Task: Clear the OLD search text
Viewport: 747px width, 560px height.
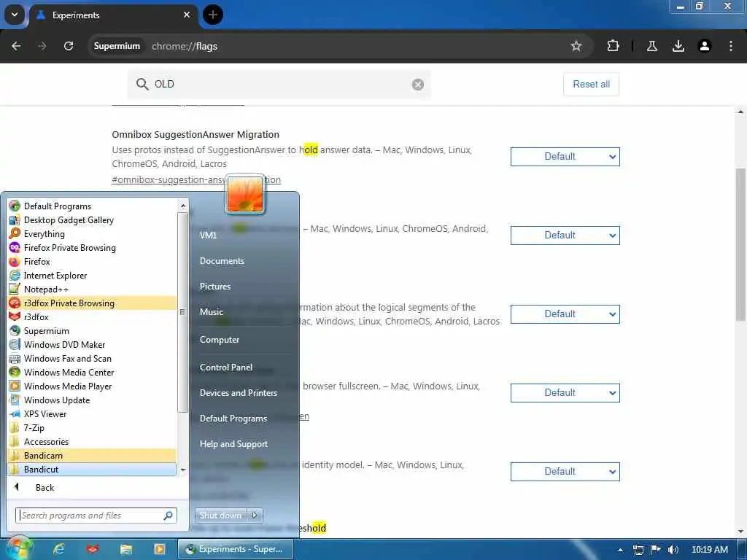Action: coord(418,85)
